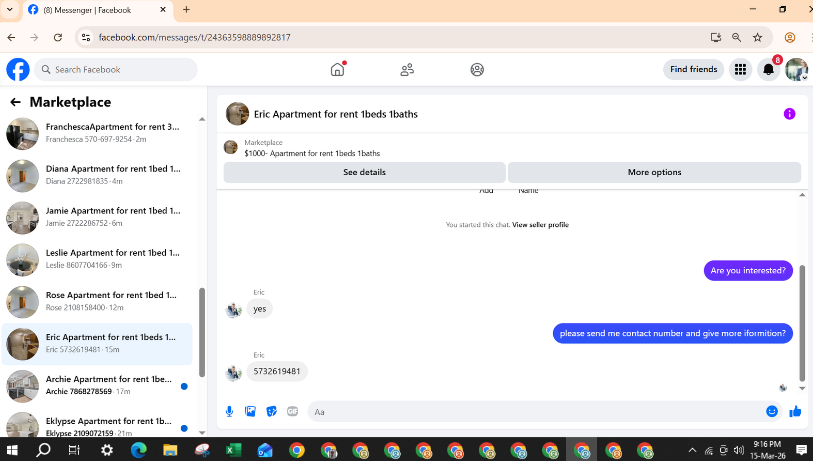Click the 5732619481 message bubble
The width and height of the screenshot is (813, 461).
click(277, 371)
